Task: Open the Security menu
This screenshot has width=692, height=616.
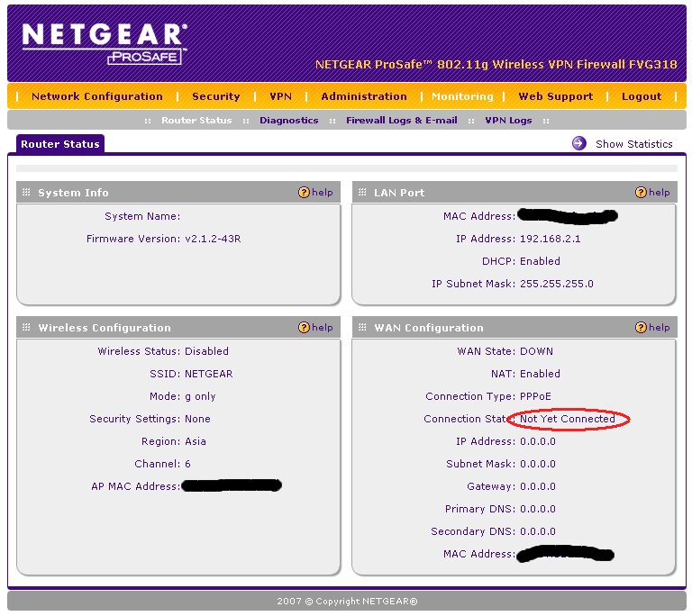Action: [215, 96]
